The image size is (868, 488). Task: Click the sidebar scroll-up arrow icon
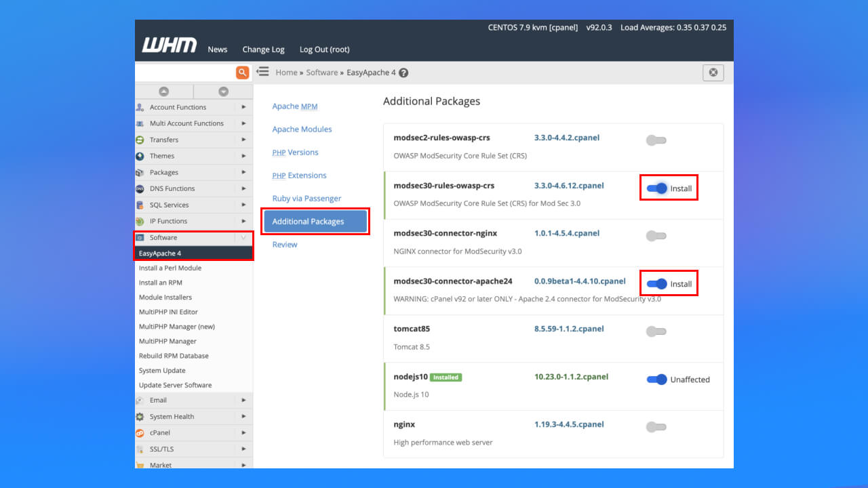point(163,91)
